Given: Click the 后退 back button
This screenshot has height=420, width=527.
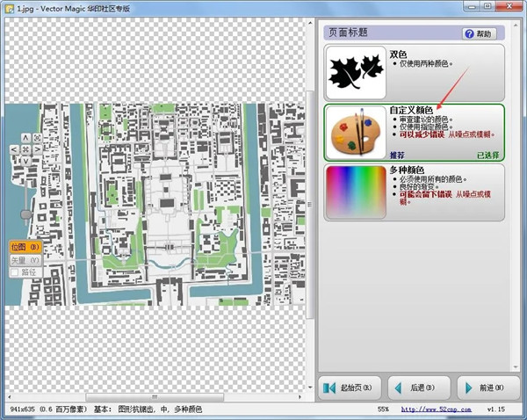Looking at the screenshot, I should click(419, 387).
